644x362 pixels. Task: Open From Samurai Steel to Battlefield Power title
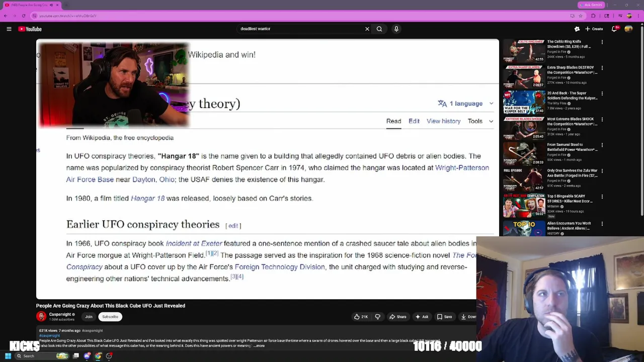[x=572, y=147]
